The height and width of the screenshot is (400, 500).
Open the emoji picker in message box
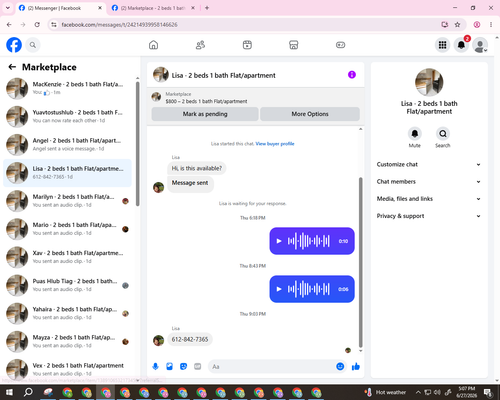[x=340, y=367]
